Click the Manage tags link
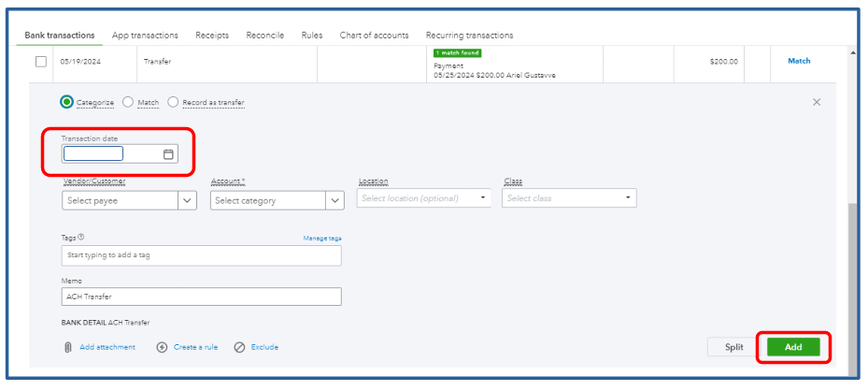Screen dimensions: 868x391 [x=321, y=239]
